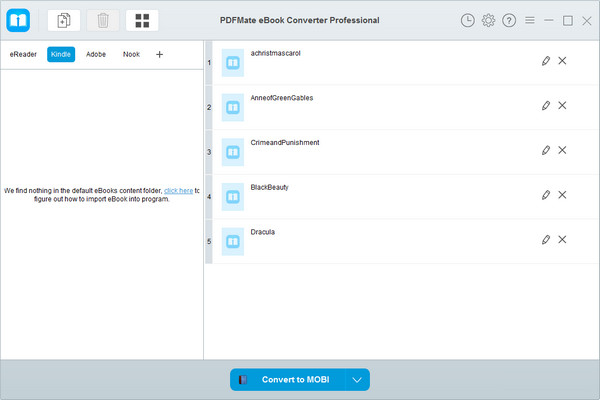600x400 pixels.
Task: Edit metadata for achristmascarol with pencil icon
Action: pos(545,61)
